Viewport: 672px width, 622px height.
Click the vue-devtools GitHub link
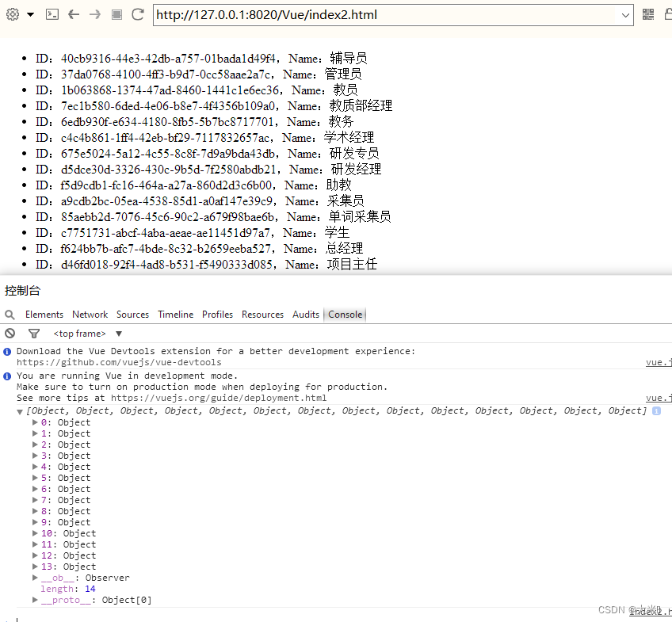[119, 362]
